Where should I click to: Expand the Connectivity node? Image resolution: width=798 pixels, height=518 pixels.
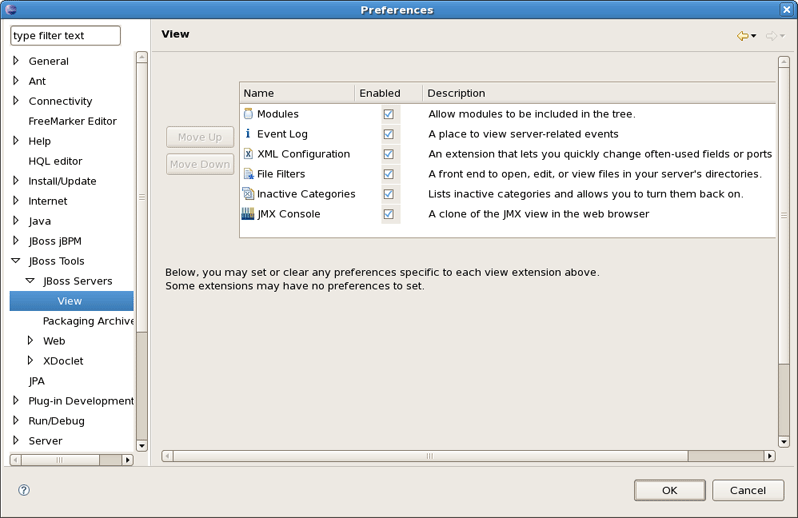click(x=16, y=100)
